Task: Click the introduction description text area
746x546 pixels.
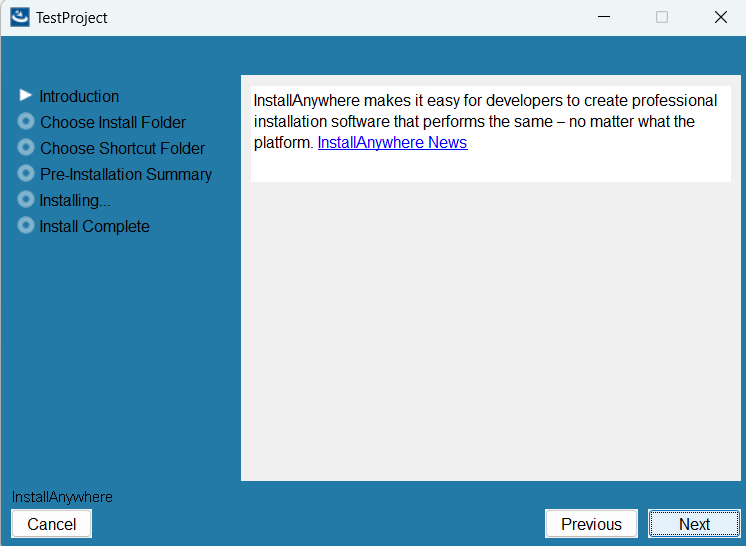Action: (490, 122)
